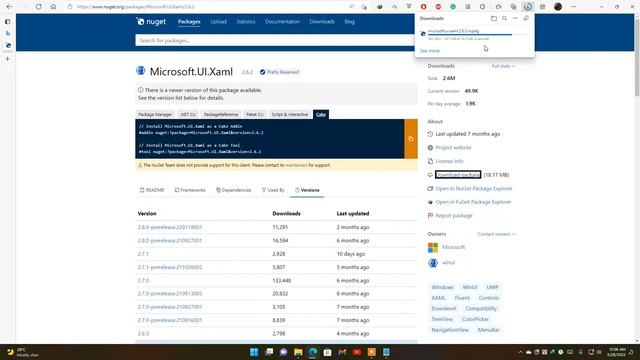Open the browser home page icon
This screenshot has height=360, width=640.
coord(53,7)
